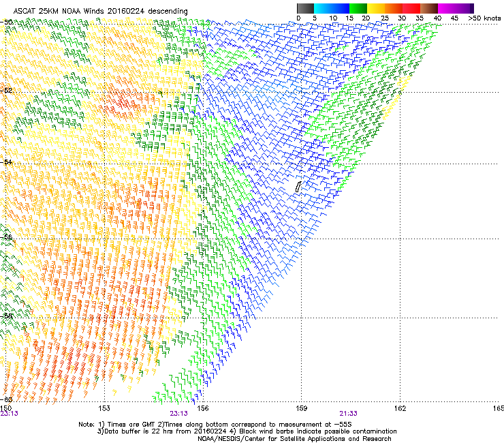Click the black island outline near 159E

[x=298, y=187]
